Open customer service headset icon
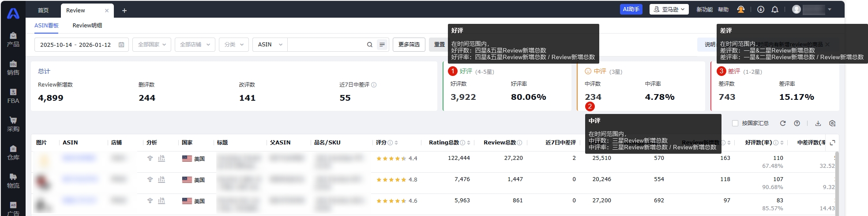Viewport: 868px width, 216px height. tap(741, 9)
